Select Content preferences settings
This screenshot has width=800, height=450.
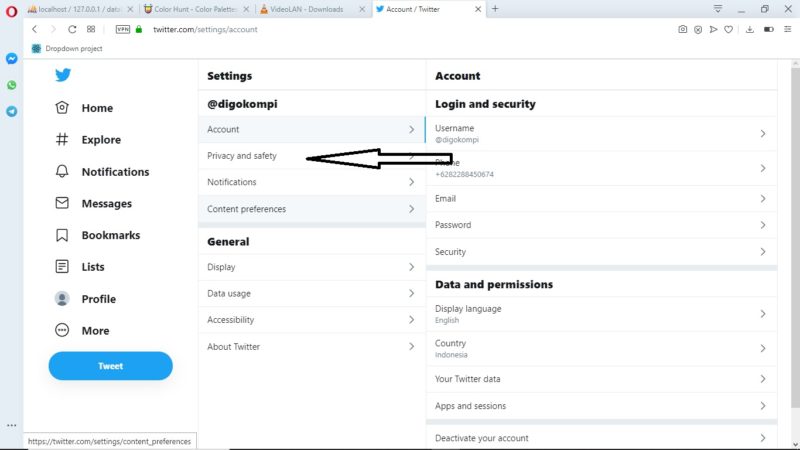(312, 209)
